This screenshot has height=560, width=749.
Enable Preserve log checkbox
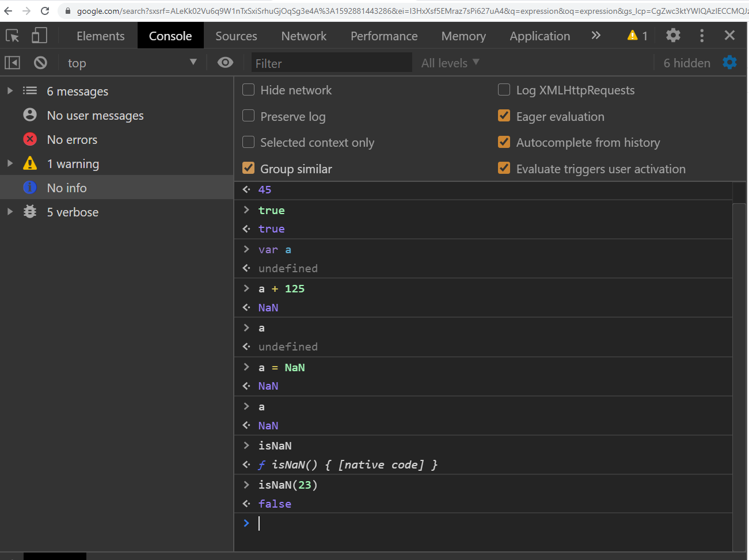click(249, 116)
